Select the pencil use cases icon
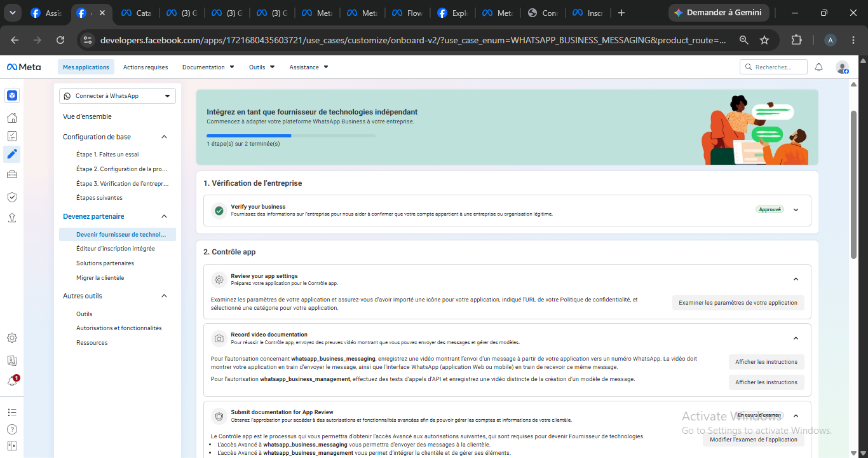 12,154
